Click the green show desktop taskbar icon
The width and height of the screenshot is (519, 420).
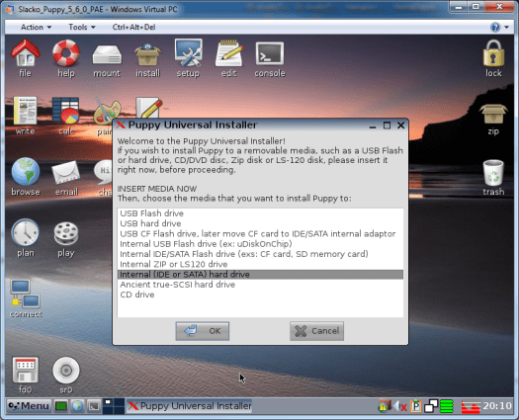[x=61, y=406]
